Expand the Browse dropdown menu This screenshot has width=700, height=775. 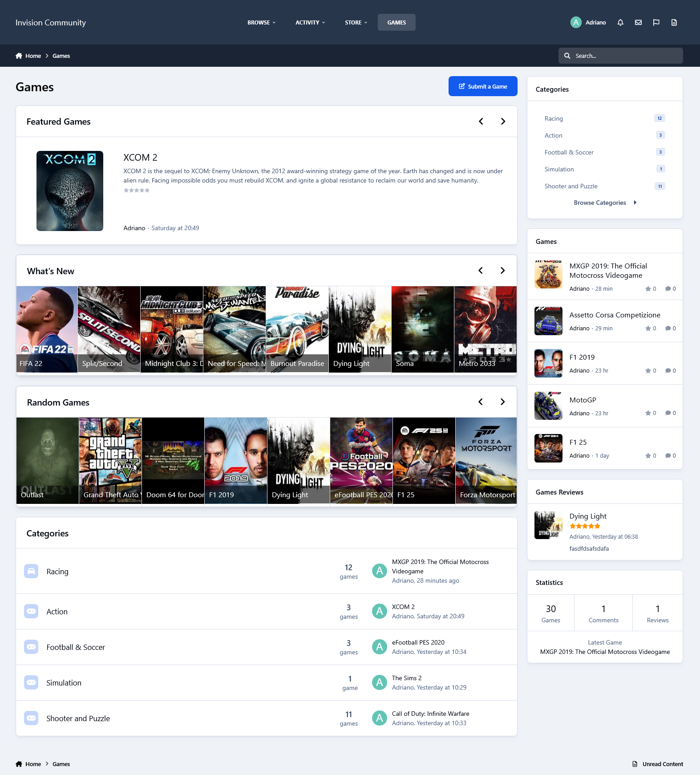[x=261, y=22]
